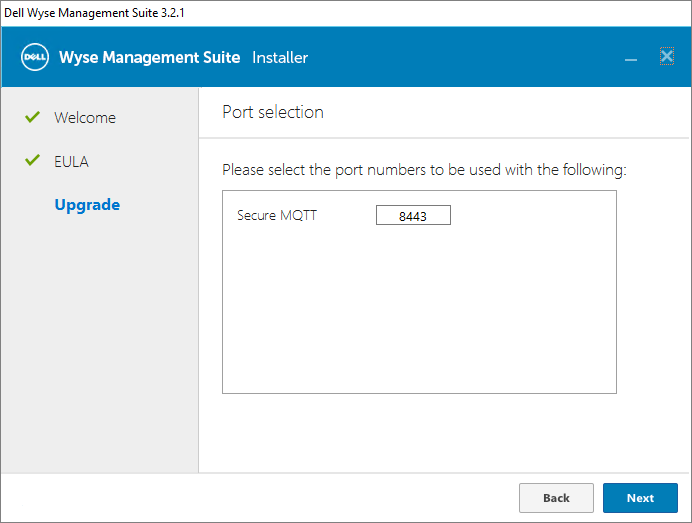This screenshot has width=692, height=523.
Task: Click the Port selection heading
Action: pyautogui.click(x=273, y=112)
